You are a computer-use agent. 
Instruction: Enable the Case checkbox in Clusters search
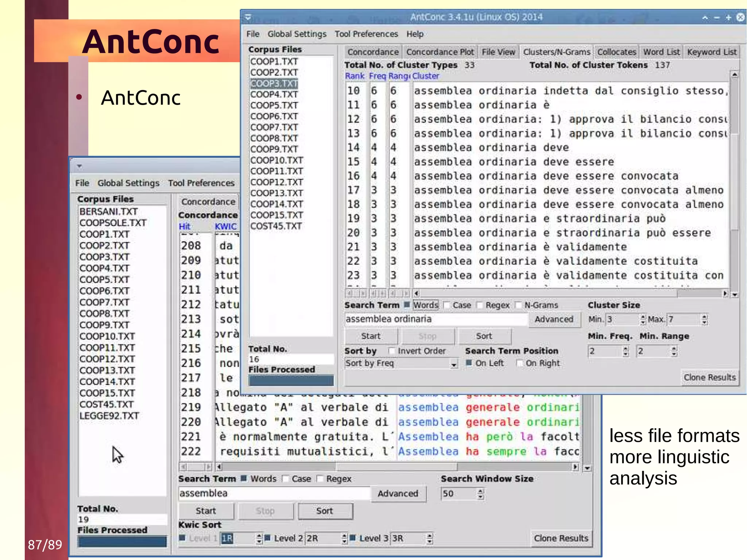[x=447, y=305]
